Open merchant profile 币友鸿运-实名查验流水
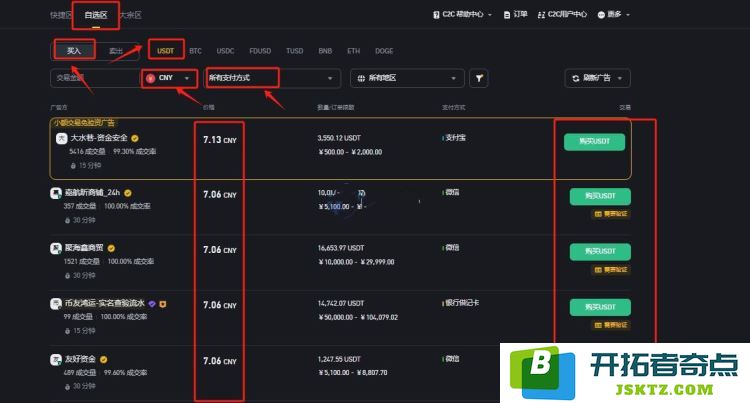This screenshot has height=403, width=750. tap(105, 304)
